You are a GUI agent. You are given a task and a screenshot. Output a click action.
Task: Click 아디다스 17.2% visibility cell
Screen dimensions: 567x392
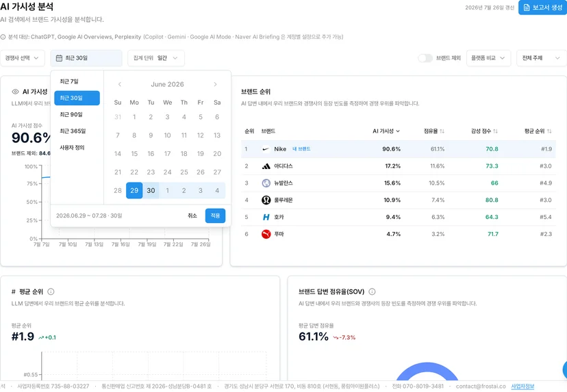point(392,166)
